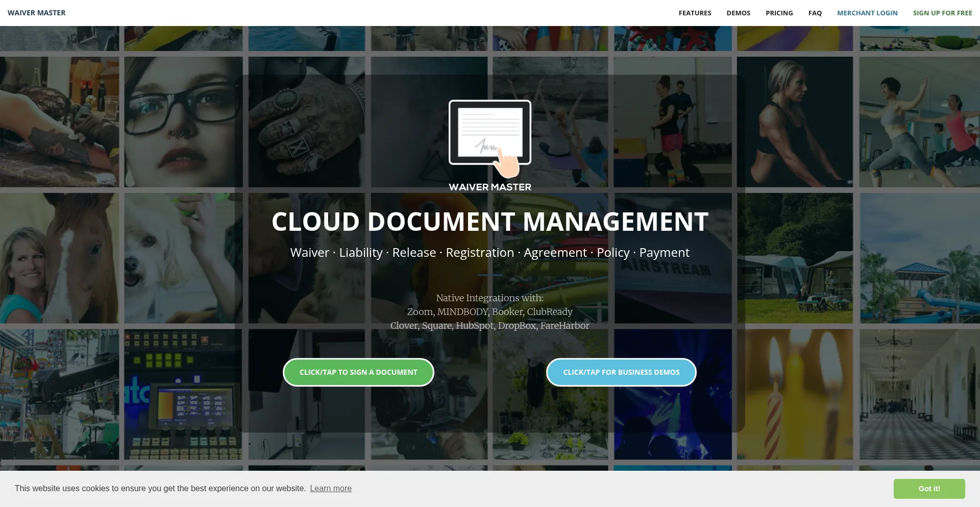This screenshot has height=507, width=980.
Task: Navigate to the FAQ section
Action: [815, 13]
